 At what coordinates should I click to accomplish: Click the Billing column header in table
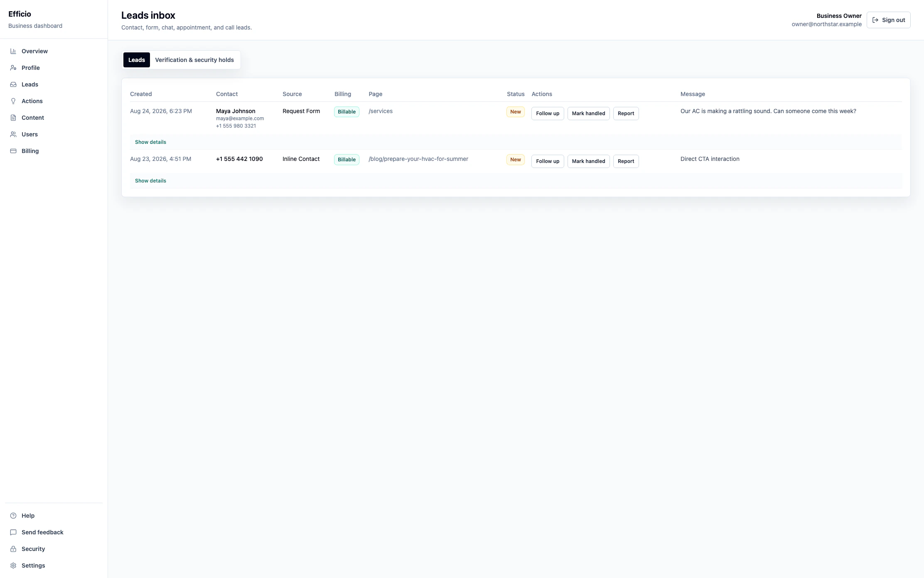[x=343, y=94]
